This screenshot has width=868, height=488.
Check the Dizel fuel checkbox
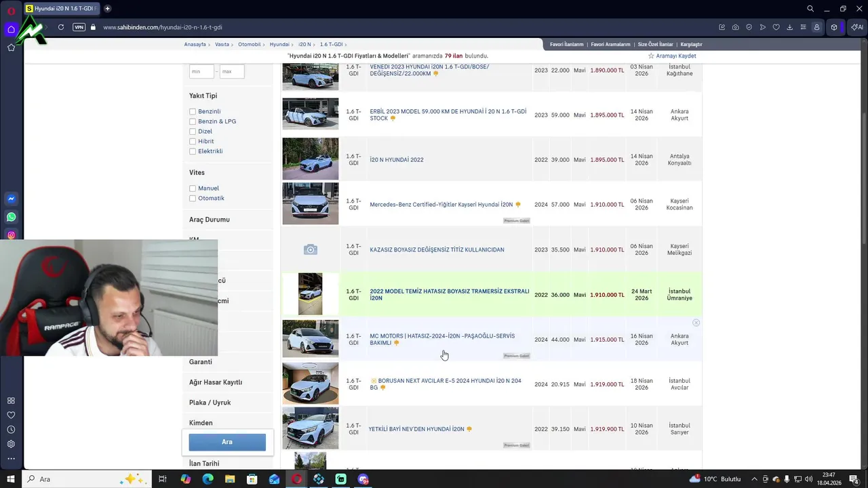coord(193,131)
